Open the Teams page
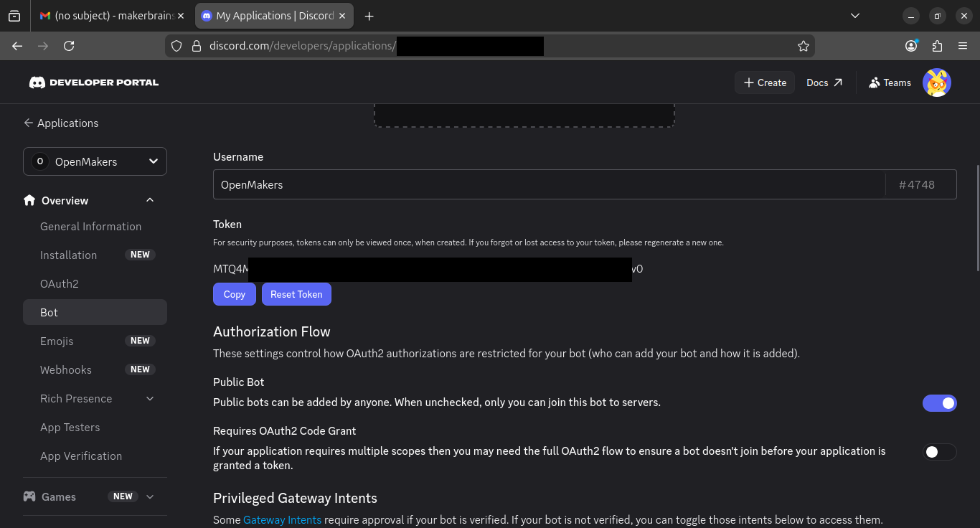The image size is (980, 528). 890,82
